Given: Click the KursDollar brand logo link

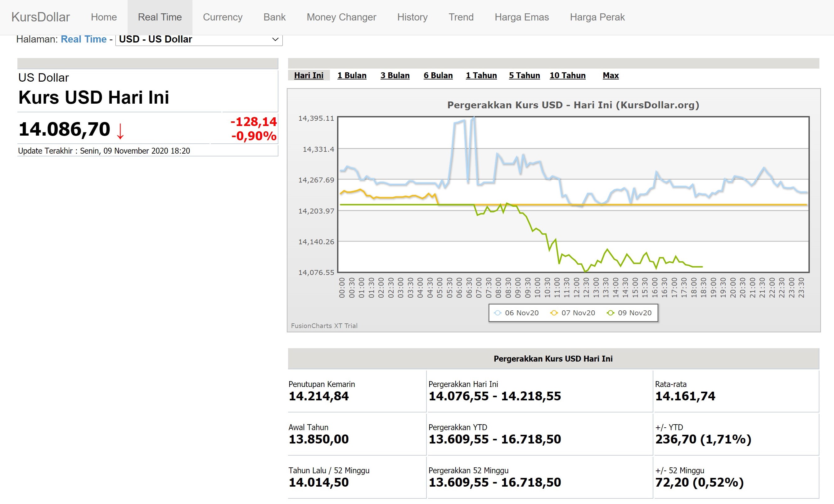Looking at the screenshot, I should point(41,17).
